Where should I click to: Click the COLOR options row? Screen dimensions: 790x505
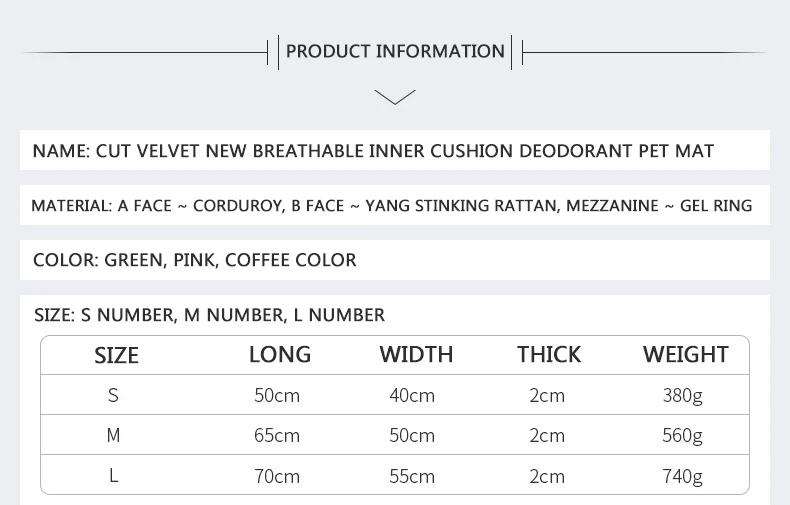point(395,260)
